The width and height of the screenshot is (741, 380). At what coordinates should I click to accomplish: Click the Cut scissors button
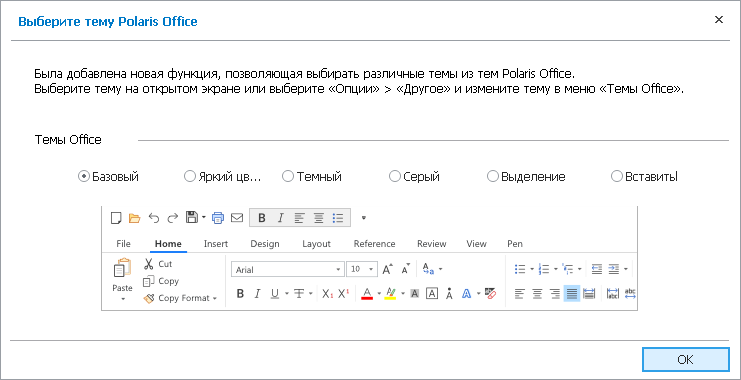(x=158, y=264)
